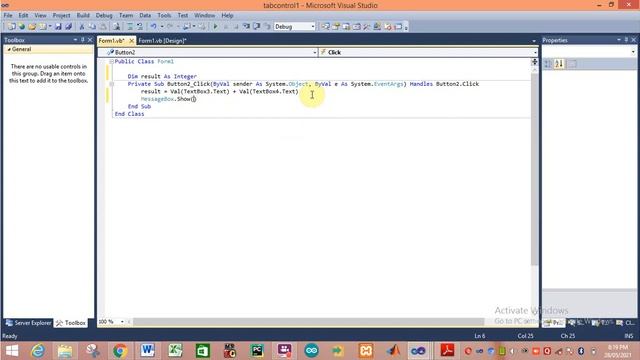Switch to the Server Explorer tab
Screen dimensions: 640x360
(28, 323)
